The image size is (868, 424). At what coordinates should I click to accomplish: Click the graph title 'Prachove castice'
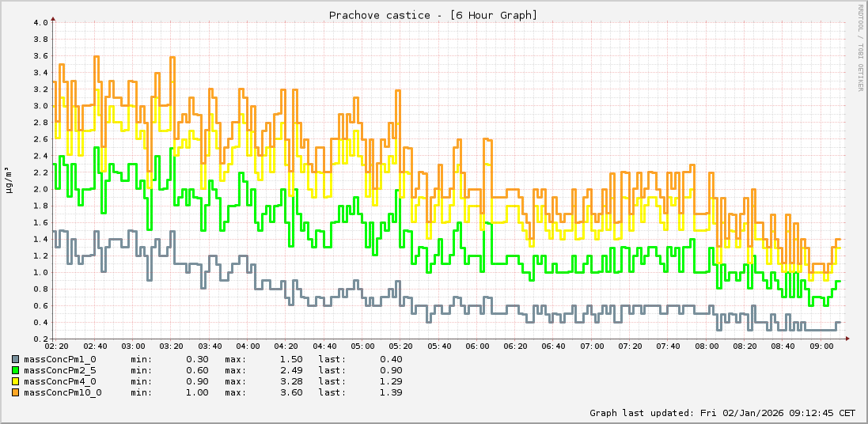[x=433, y=15]
